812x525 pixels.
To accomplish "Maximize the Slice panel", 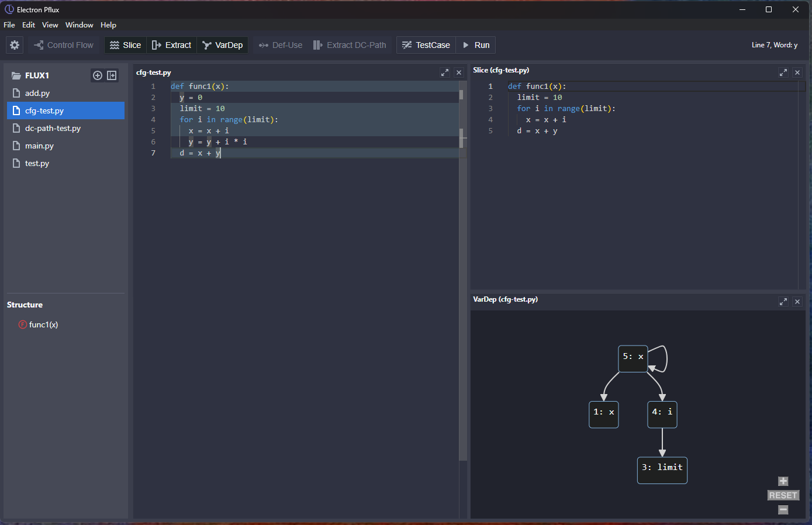I will point(783,72).
